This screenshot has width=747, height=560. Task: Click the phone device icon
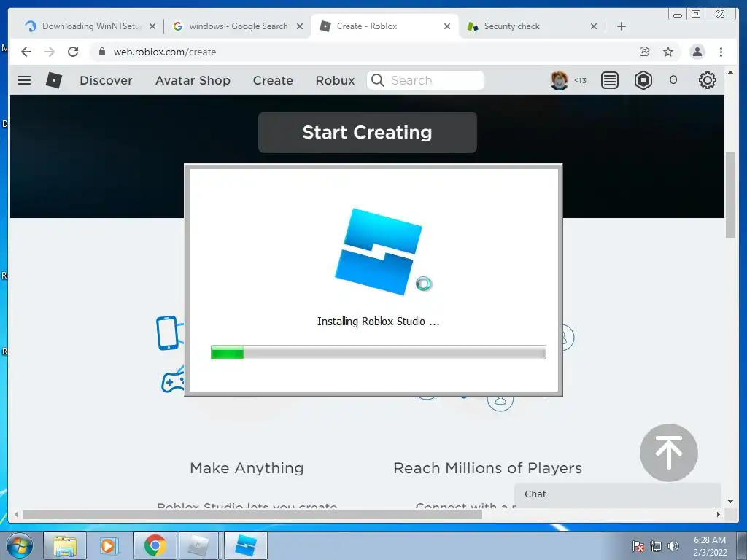(x=168, y=332)
